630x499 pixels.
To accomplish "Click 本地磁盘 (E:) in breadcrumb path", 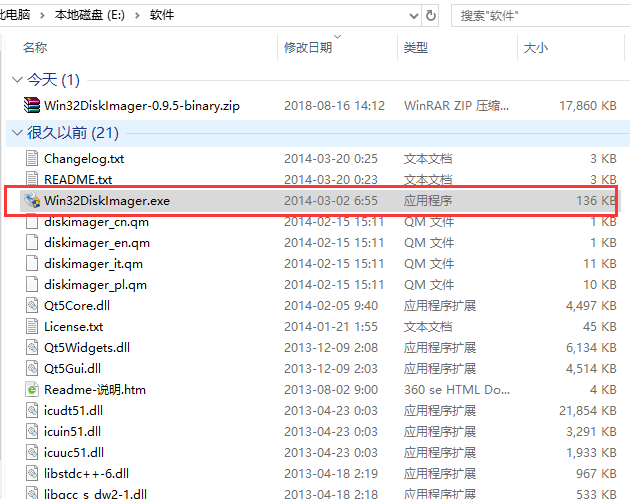I will coord(90,17).
